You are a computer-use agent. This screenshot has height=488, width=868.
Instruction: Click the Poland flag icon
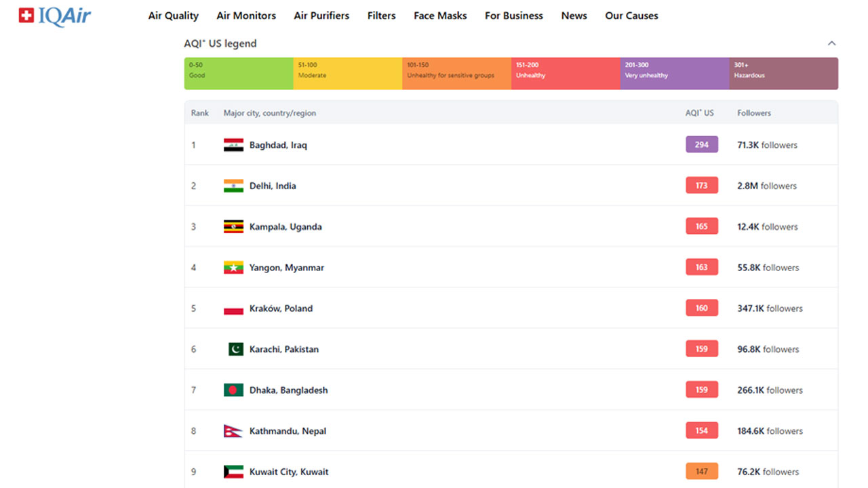[233, 309]
